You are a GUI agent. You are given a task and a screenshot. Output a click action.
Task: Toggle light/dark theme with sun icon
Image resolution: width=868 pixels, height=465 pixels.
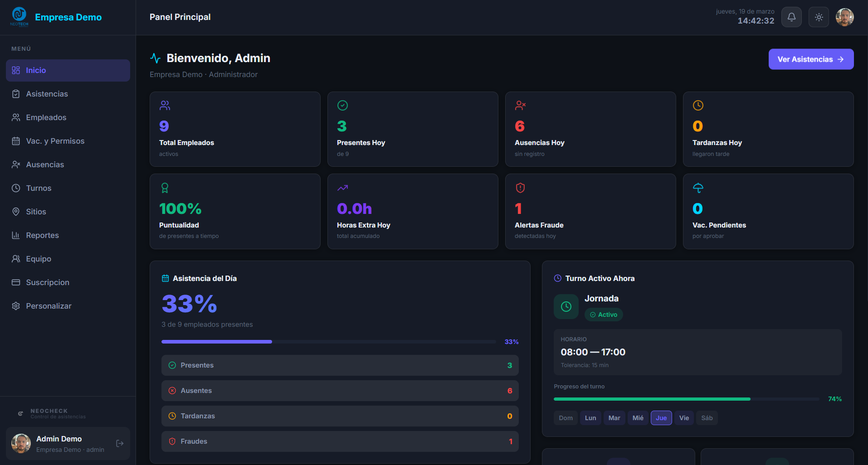819,17
